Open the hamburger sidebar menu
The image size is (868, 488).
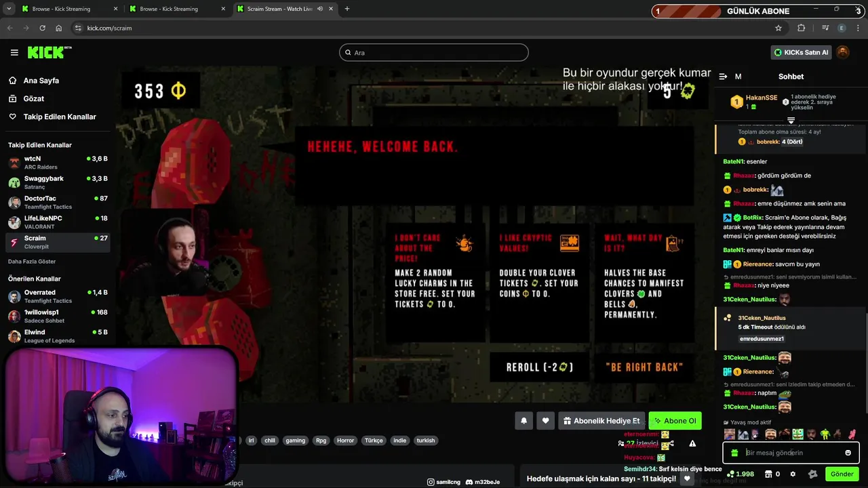(14, 52)
